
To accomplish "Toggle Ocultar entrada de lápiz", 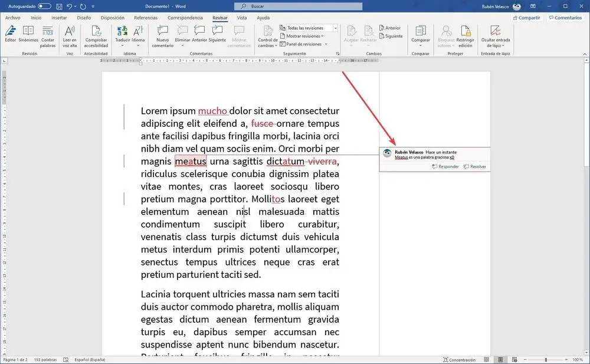I will click(x=496, y=33).
